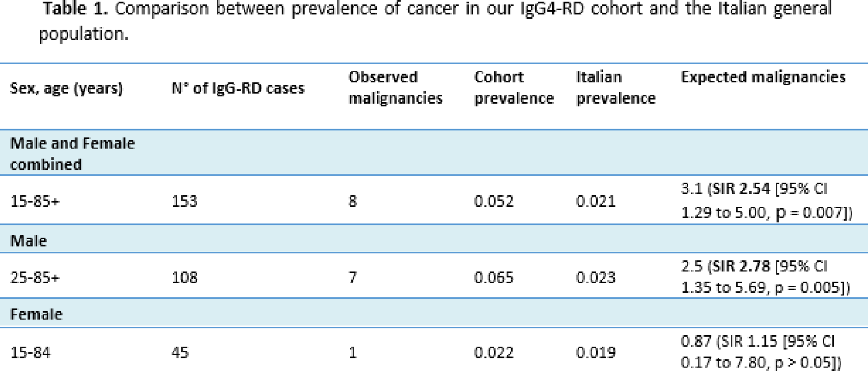Screen dimensions: 868x371
Task: Click the "SIR 2.78" expected malignancies cell
Action: click(765, 277)
